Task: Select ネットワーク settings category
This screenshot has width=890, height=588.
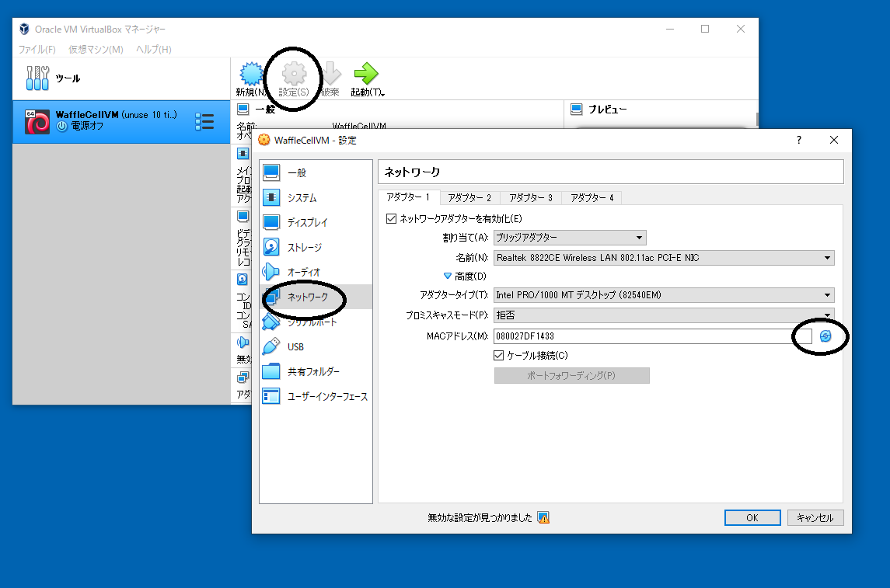Action: tap(316, 297)
